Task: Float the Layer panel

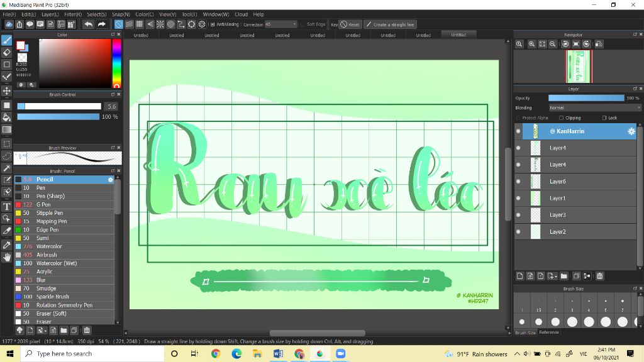Action: coord(635,89)
